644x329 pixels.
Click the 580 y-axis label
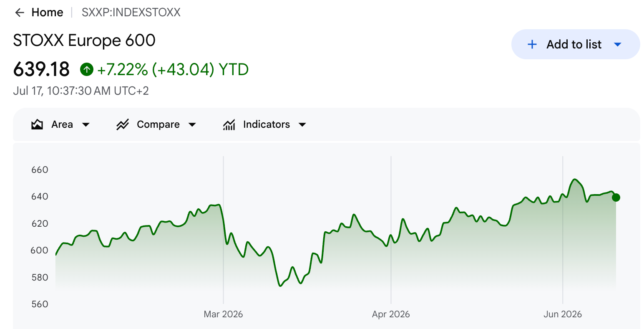click(x=40, y=277)
